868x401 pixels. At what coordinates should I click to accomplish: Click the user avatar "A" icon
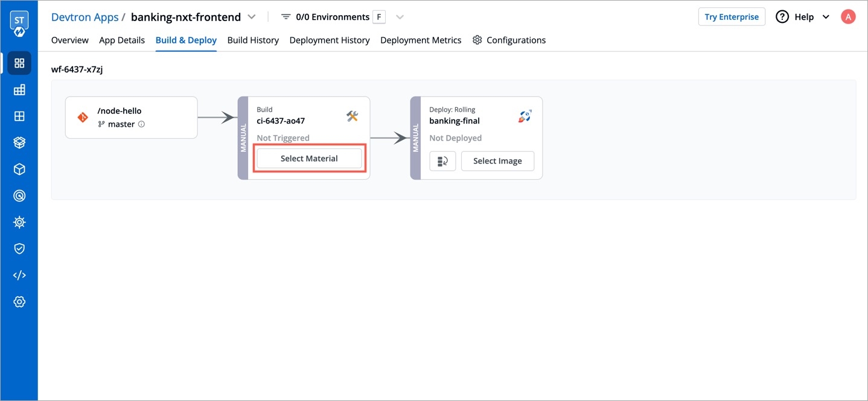(x=848, y=17)
